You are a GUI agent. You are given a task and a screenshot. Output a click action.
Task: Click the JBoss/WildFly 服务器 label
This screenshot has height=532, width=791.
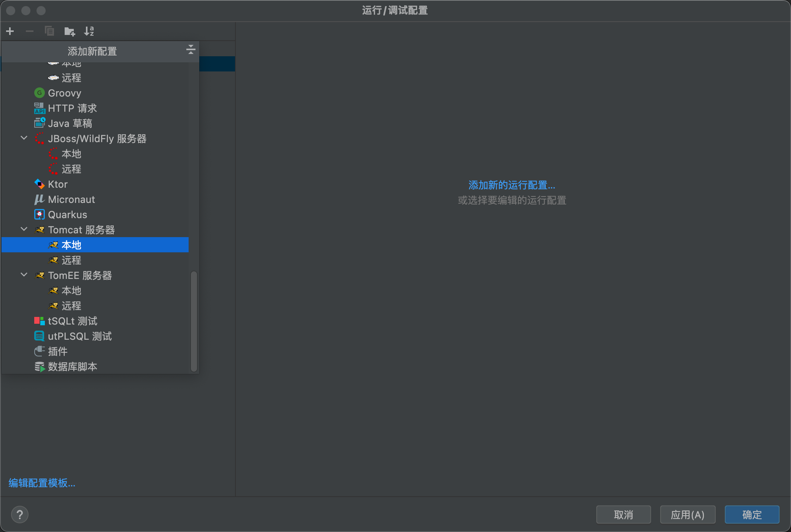pos(97,138)
